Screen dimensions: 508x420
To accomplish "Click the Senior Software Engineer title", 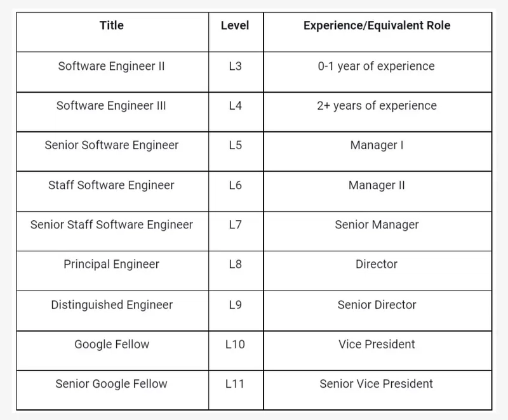I will pos(112,145).
